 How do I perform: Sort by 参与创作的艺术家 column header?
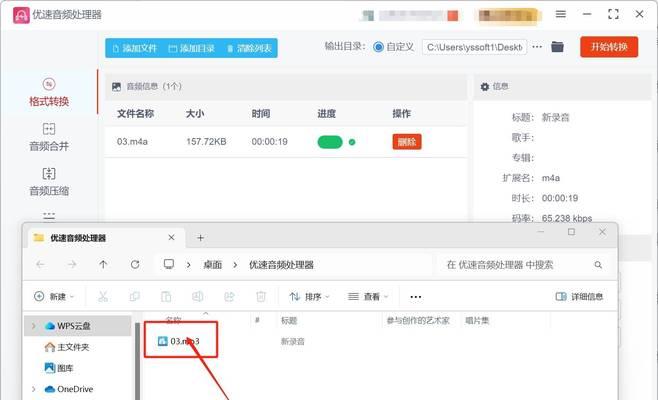pyautogui.click(x=418, y=321)
